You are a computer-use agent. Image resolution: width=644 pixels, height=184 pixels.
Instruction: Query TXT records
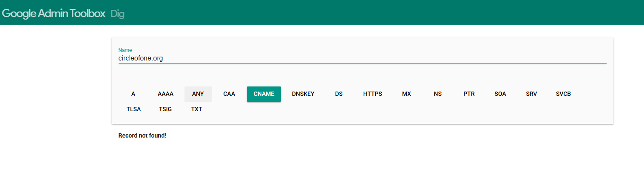196,109
